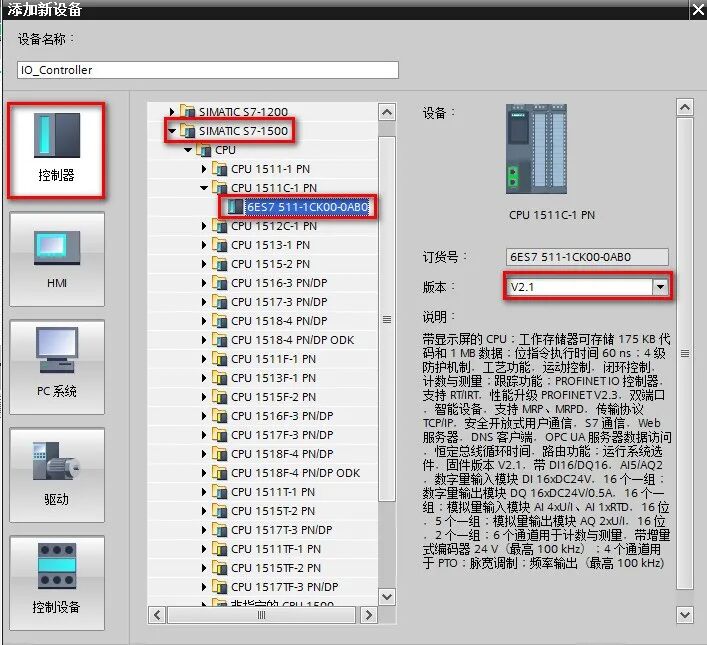Close the 添加新设备 dialog
The width and height of the screenshot is (707, 645).
pos(697,10)
